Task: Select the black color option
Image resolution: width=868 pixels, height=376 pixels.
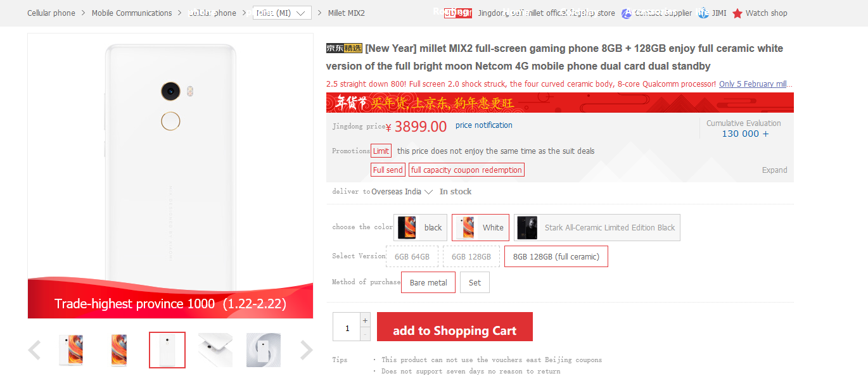Action: 420,227
